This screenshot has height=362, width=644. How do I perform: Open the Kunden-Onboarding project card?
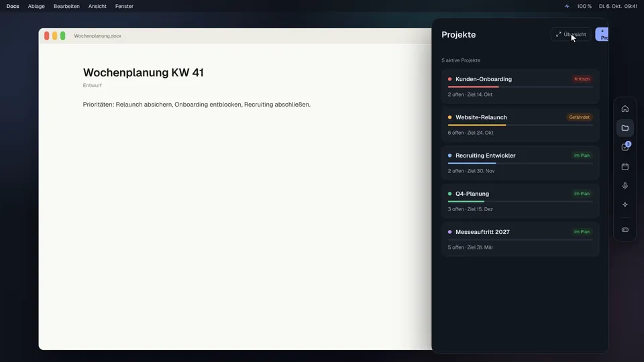[521, 86]
